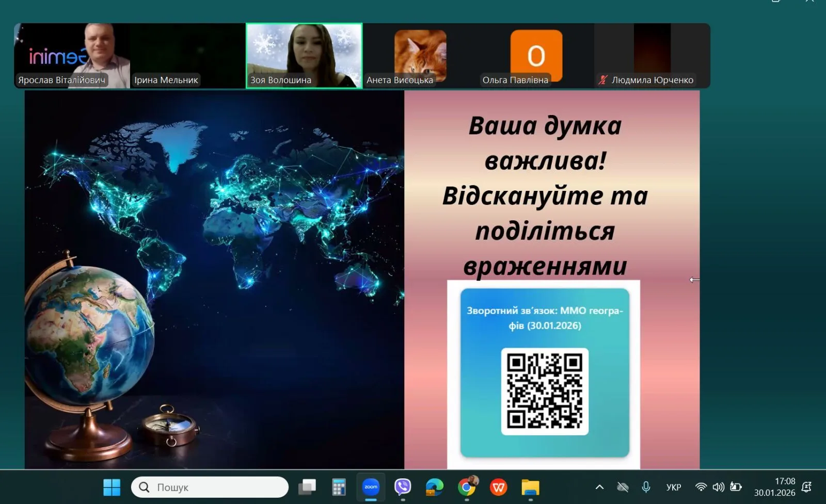Switch the УКР input language
Screen dimensions: 826x504
[x=674, y=487]
